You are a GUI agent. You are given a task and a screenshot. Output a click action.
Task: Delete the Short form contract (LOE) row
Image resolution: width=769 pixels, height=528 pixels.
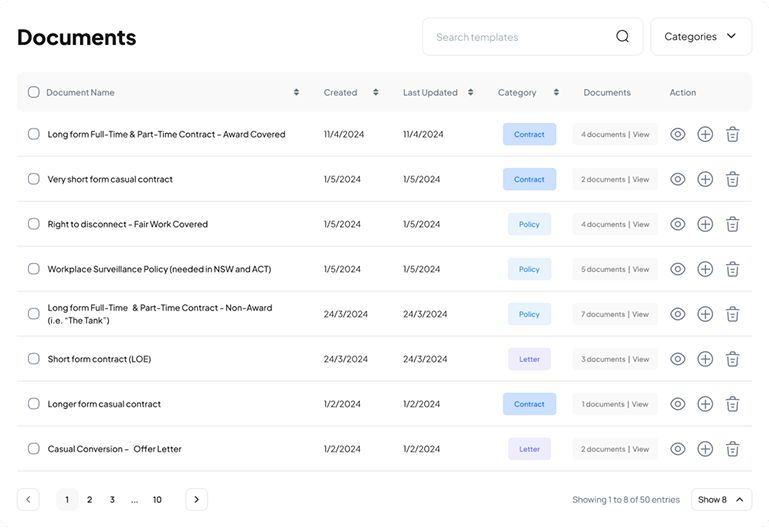(x=732, y=359)
